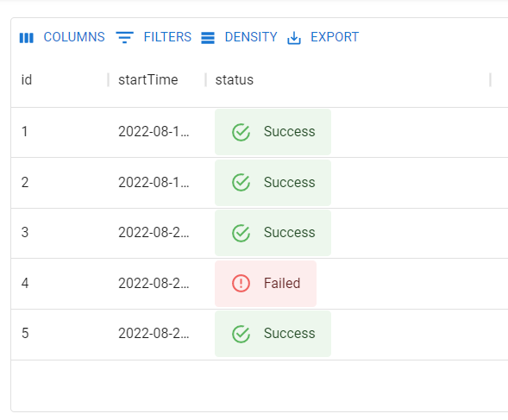Viewport: 508px width, 420px height.
Task: Open the COLUMNS panel
Action: coord(62,37)
